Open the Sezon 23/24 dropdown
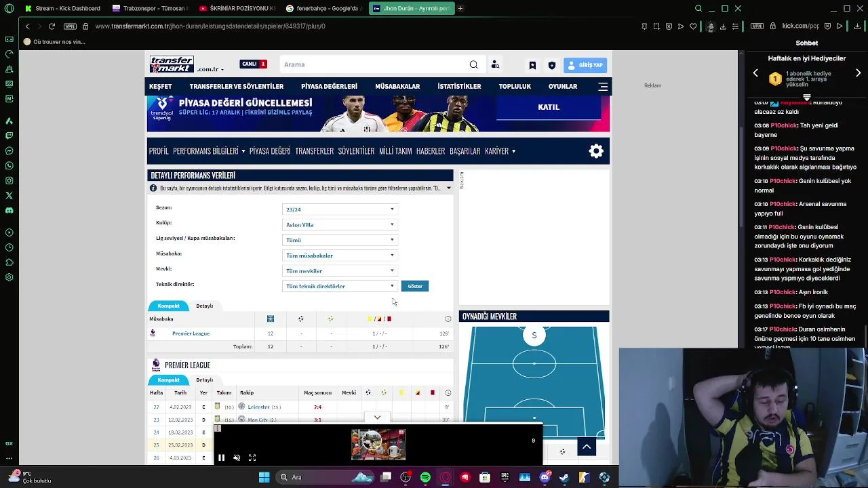This screenshot has width=868, height=488. point(340,209)
